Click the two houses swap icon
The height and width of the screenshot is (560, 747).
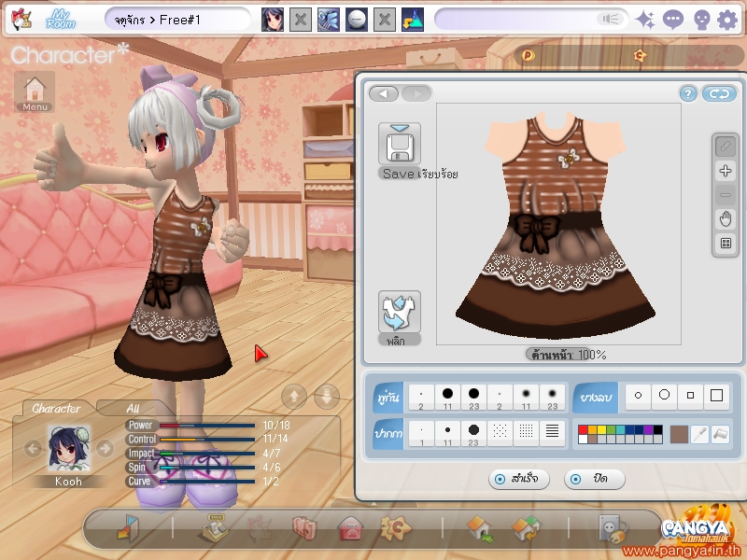[526, 528]
